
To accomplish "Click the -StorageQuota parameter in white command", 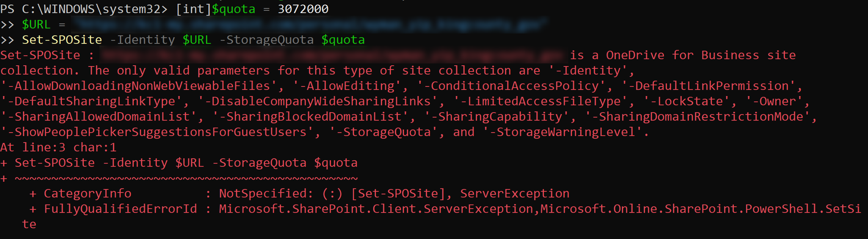I will (266, 40).
